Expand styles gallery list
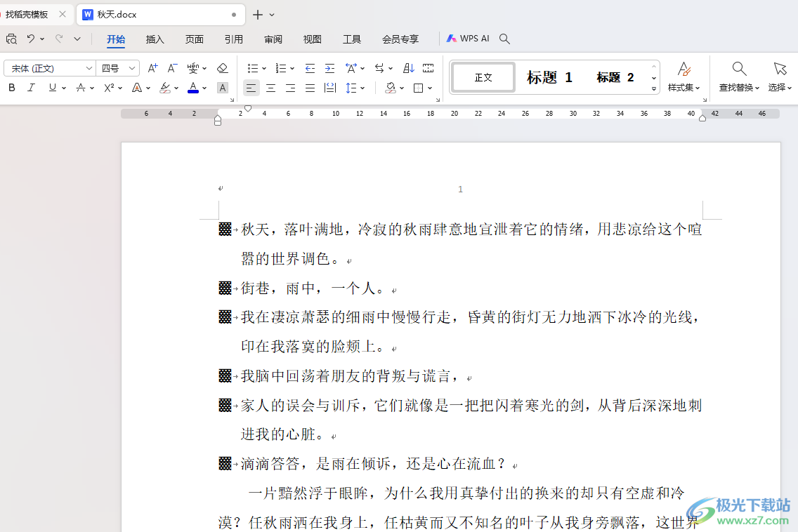This screenshot has height=532, width=798. (654, 88)
